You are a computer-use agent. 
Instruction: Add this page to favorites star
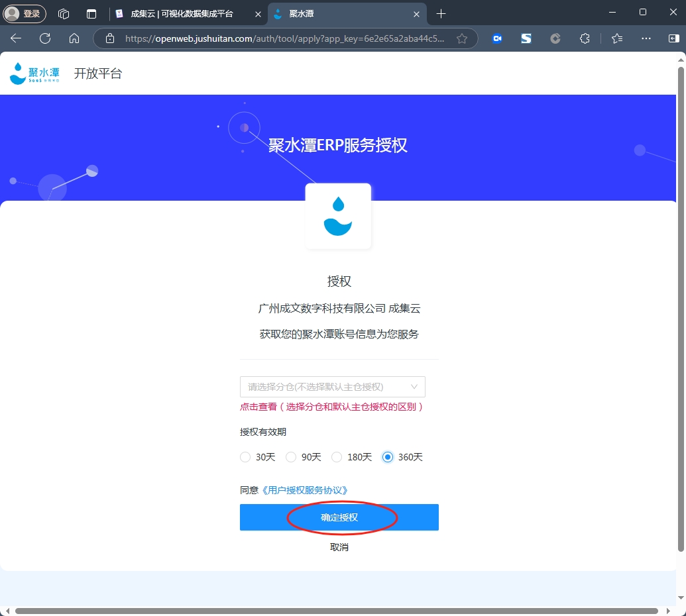pos(461,38)
